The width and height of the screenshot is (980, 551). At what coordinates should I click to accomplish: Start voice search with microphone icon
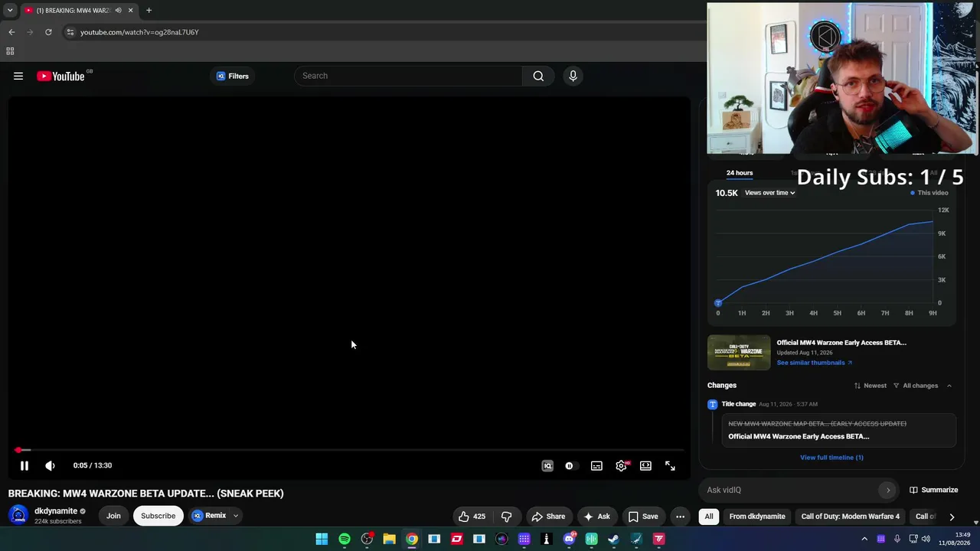573,76
